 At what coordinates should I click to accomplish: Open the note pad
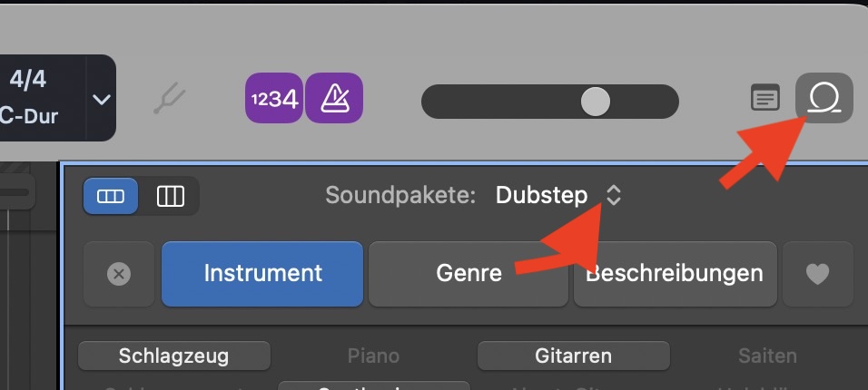click(765, 98)
